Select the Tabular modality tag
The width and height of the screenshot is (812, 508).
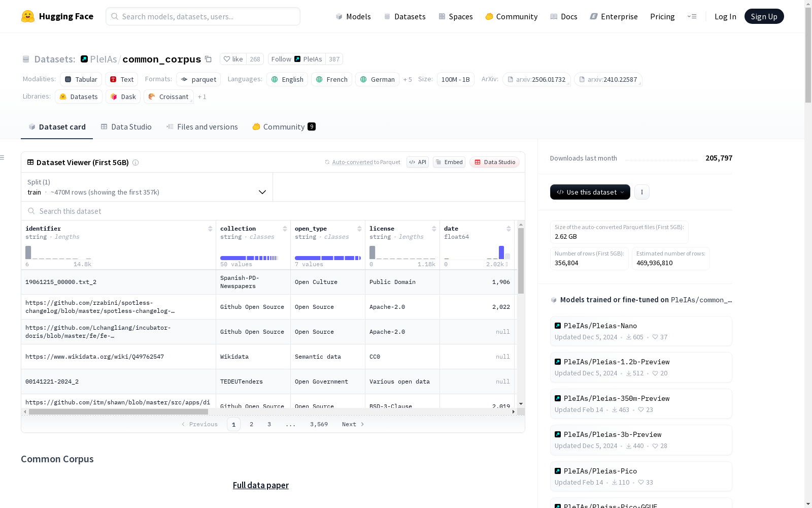[81, 79]
